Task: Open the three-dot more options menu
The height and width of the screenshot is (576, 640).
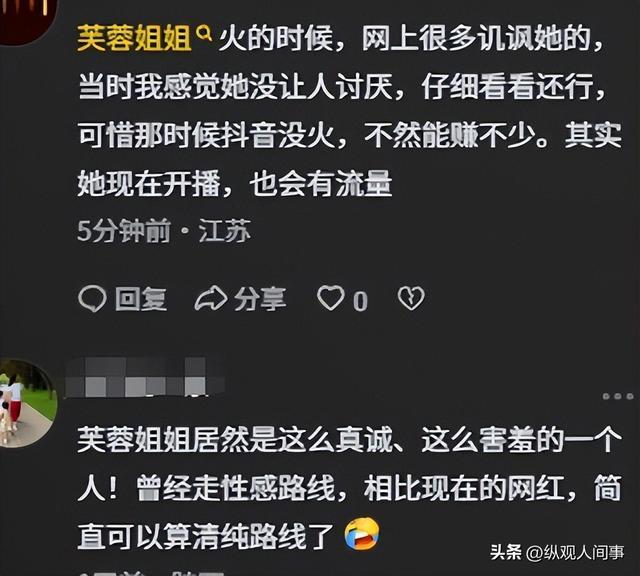Action: coord(618,396)
